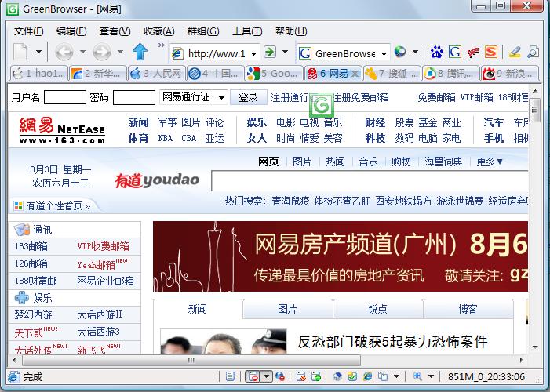Open dropdown next to zoom status icon
Image resolution: width=550 pixels, height=392 pixels.
[431, 376]
